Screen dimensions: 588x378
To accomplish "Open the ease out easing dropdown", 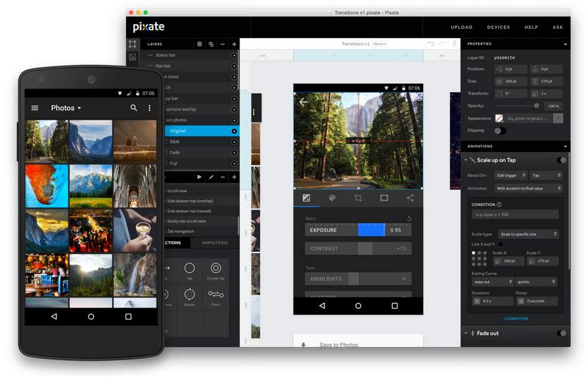I will click(x=492, y=281).
